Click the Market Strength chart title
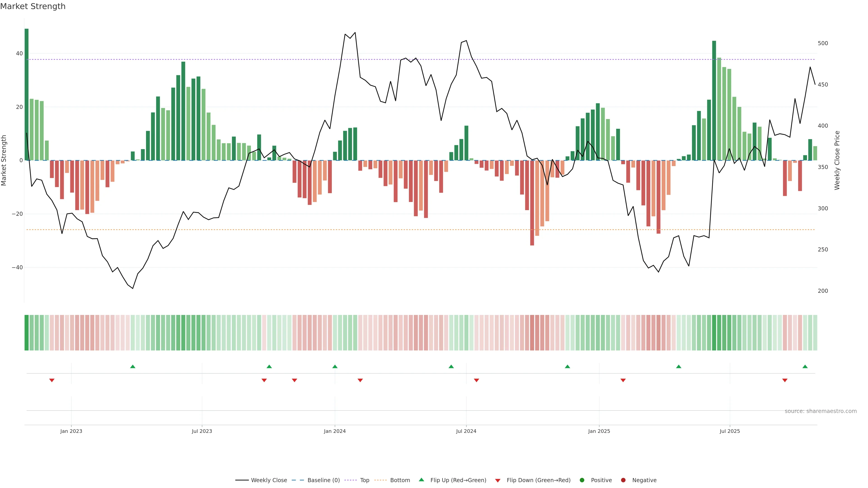The image size is (868, 488). (x=33, y=6)
